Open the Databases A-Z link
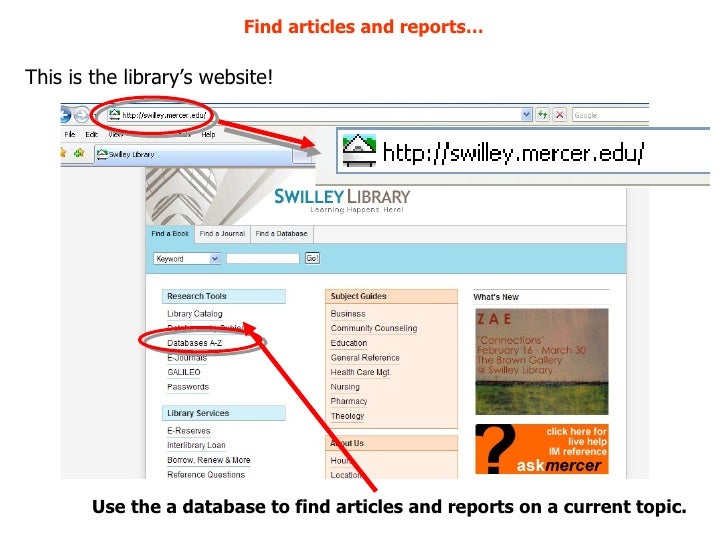 194,343
